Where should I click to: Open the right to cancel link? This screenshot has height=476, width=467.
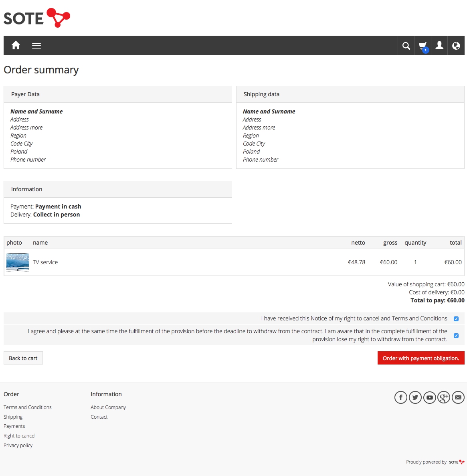click(362, 318)
